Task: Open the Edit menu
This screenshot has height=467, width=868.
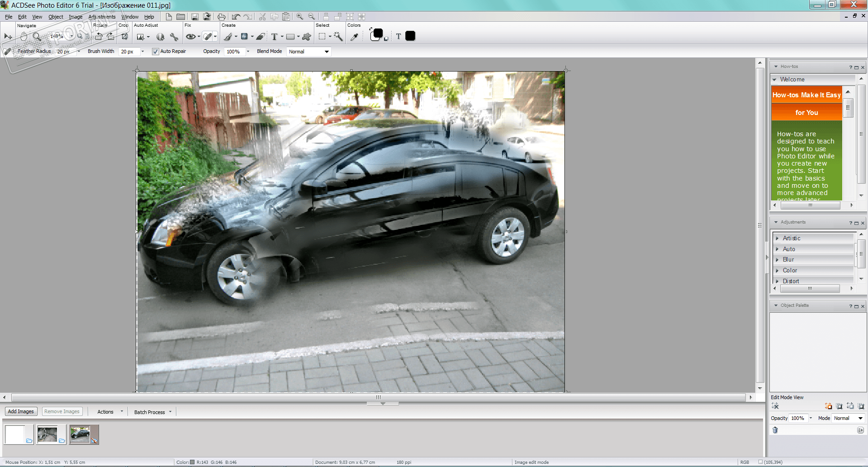Action: click(22, 17)
